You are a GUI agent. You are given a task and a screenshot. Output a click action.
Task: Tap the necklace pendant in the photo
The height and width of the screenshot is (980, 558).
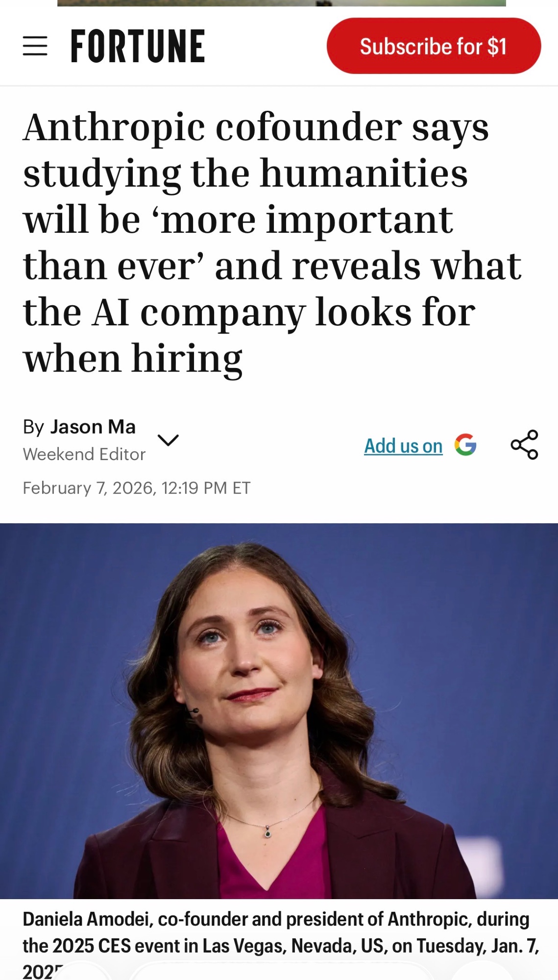(267, 832)
